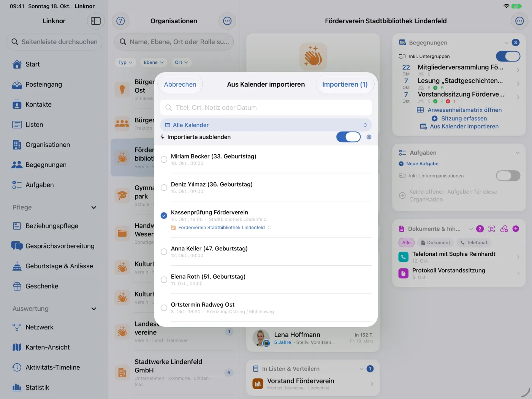Select the Miriam Becker birthday event
Screen dimensions: 532x399
point(164,160)
